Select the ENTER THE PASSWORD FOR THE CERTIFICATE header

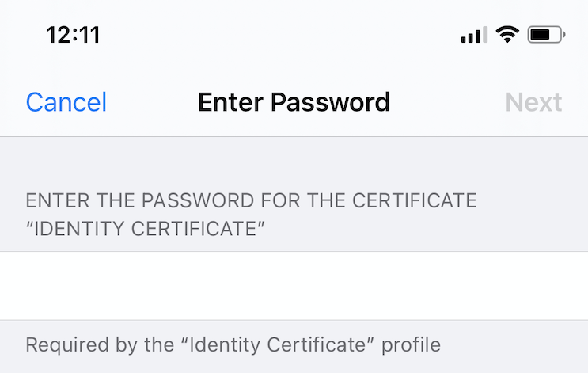(x=251, y=200)
